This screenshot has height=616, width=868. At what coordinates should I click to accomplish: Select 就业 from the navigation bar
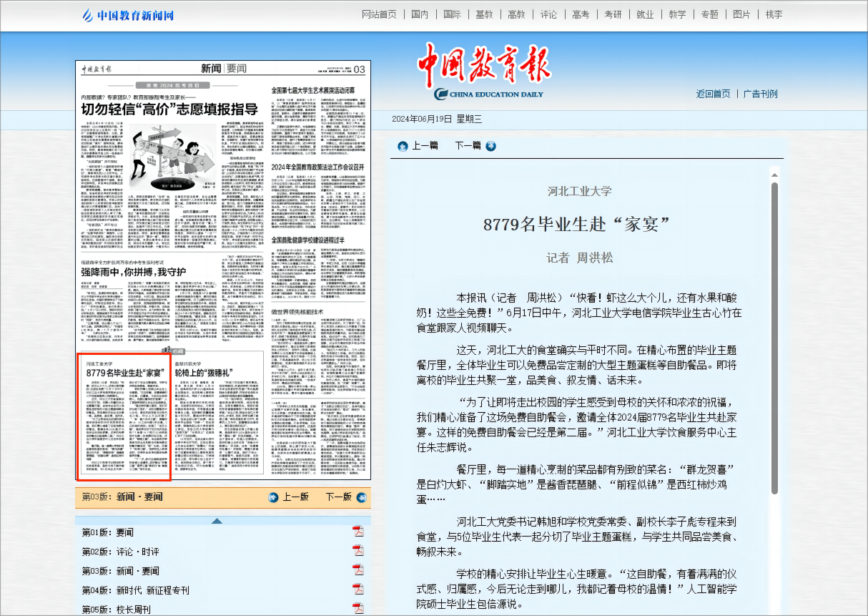pyautogui.click(x=644, y=14)
